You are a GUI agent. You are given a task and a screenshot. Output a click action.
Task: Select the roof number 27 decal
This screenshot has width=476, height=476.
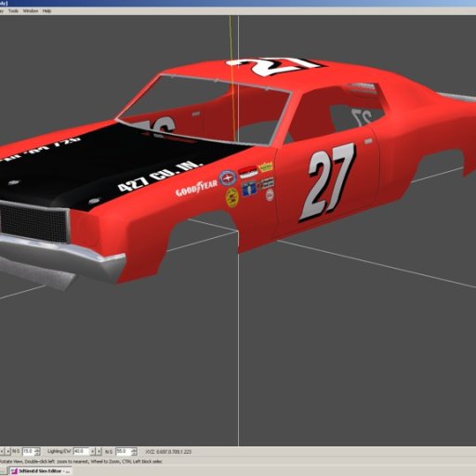coord(276,66)
